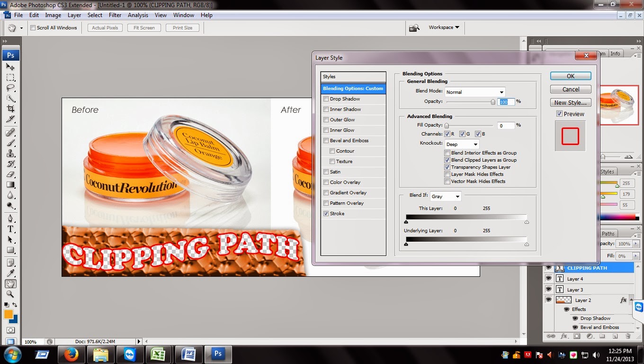
Task: Select the Eyedropper tool
Action: coord(10,273)
